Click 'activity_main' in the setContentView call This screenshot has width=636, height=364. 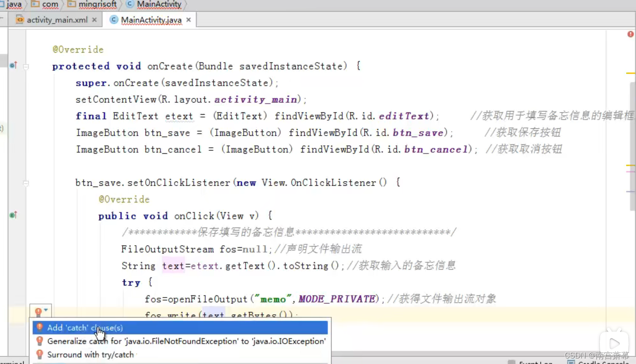pos(256,99)
